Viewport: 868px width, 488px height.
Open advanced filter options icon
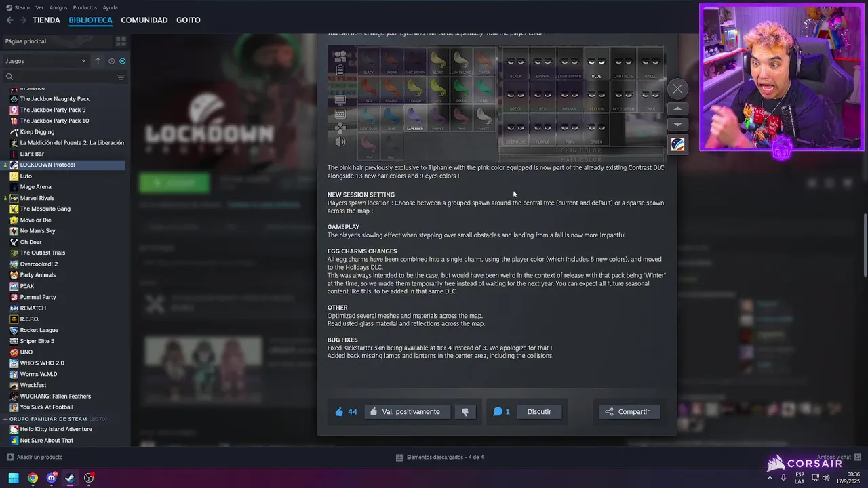pyautogui.click(x=121, y=77)
